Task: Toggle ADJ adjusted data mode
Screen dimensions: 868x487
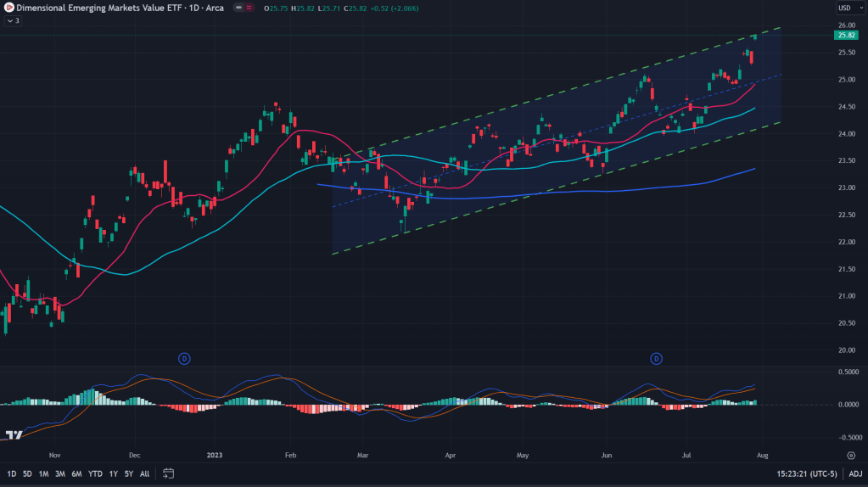Action: click(x=855, y=473)
